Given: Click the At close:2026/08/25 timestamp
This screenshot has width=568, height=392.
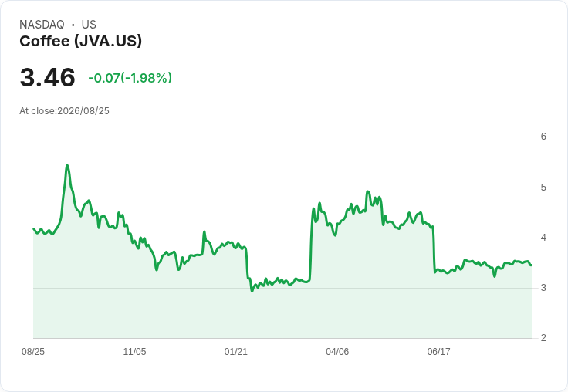Looking at the screenshot, I should [65, 111].
